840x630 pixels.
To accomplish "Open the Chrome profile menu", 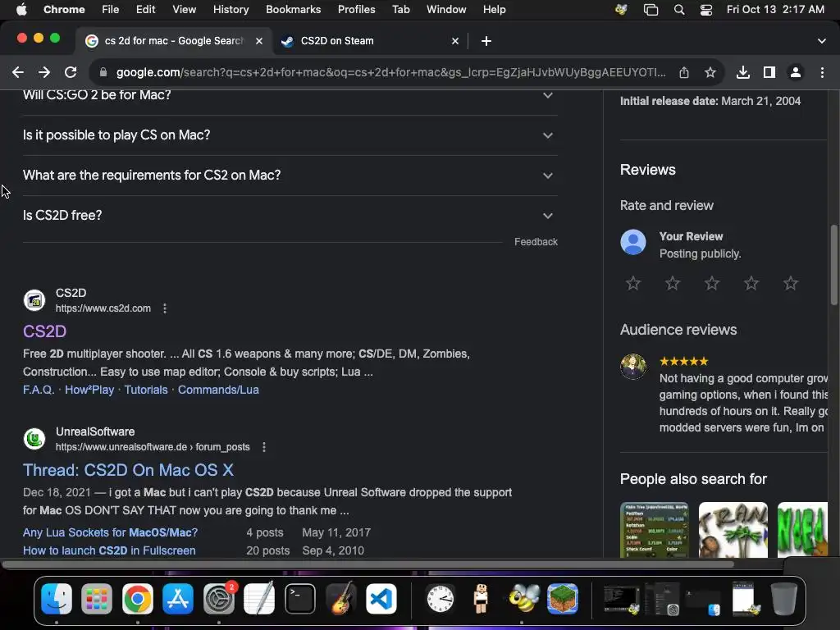I will (796, 72).
